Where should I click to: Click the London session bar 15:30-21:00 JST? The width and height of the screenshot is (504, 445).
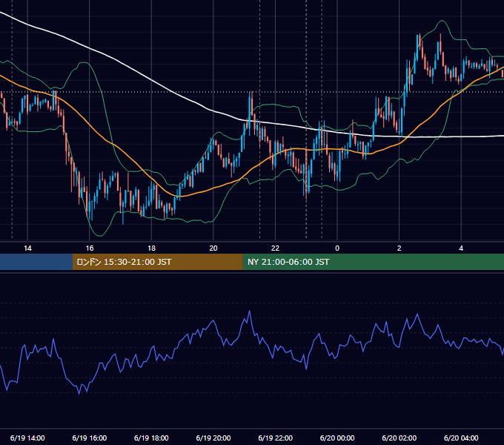[x=157, y=262]
